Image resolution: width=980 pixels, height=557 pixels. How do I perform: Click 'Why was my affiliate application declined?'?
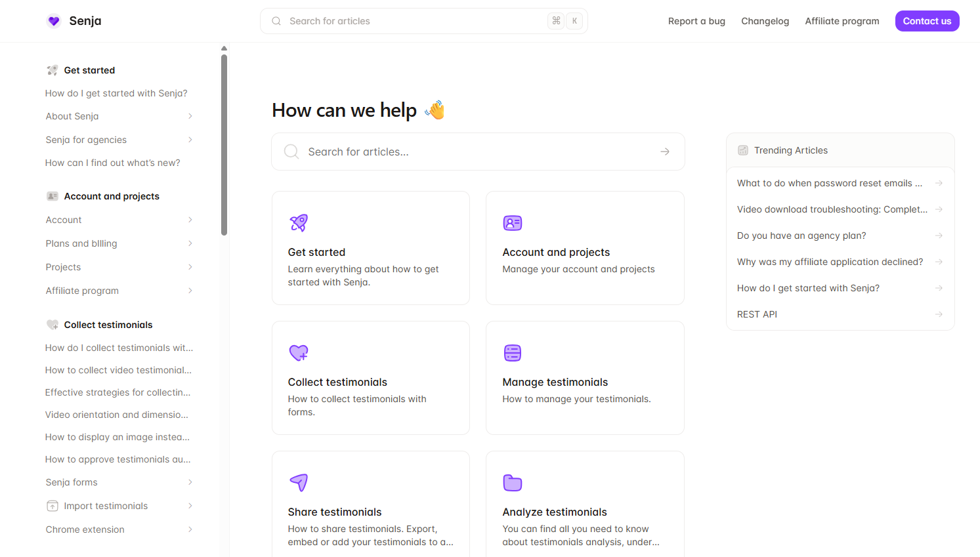[830, 262]
